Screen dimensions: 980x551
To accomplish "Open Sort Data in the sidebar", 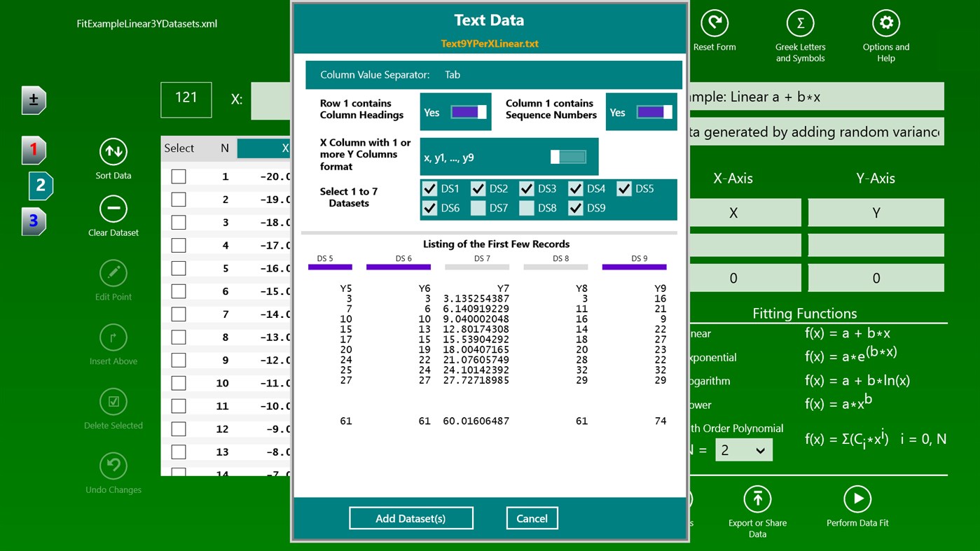I will pyautogui.click(x=113, y=151).
